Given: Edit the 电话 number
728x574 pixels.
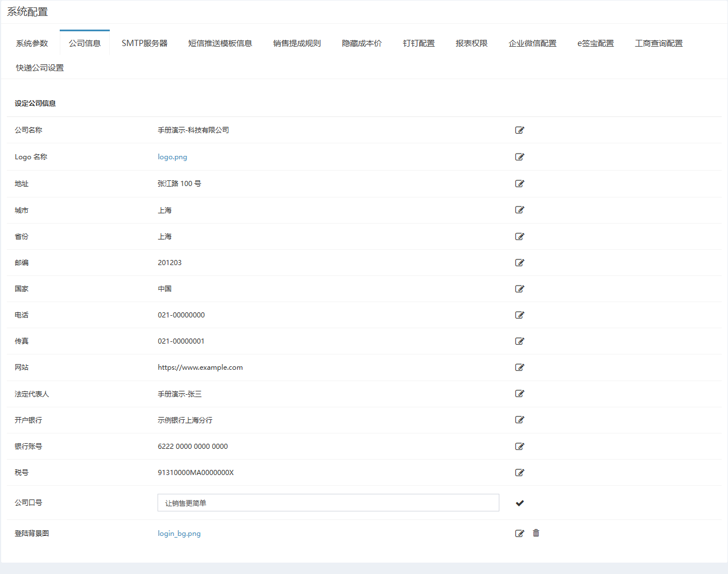Looking at the screenshot, I should click(x=519, y=315).
